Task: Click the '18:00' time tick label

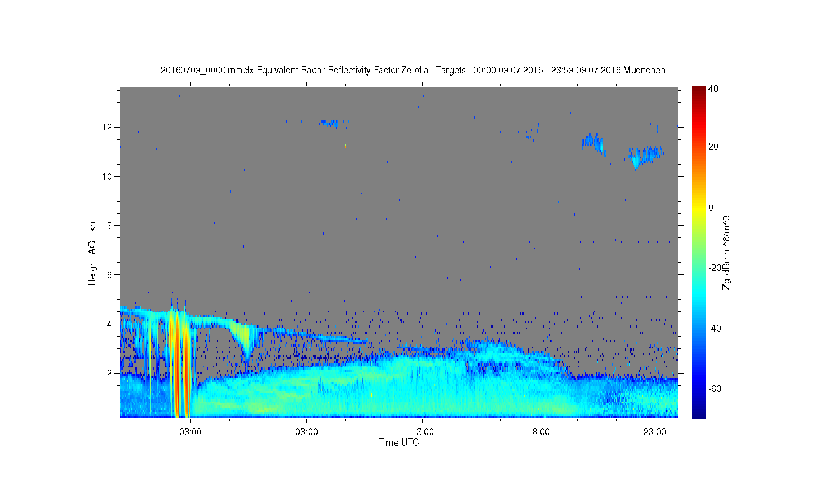Action: (539, 432)
